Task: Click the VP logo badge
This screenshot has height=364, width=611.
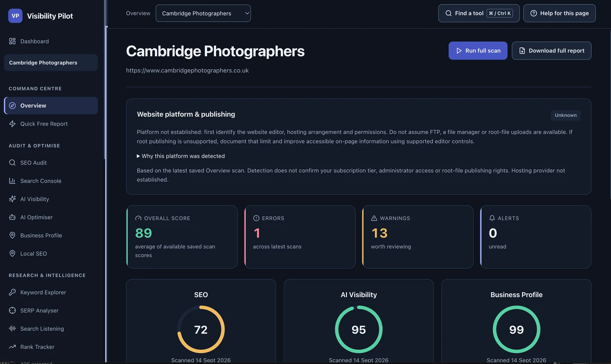Action: pyautogui.click(x=15, y=16)
